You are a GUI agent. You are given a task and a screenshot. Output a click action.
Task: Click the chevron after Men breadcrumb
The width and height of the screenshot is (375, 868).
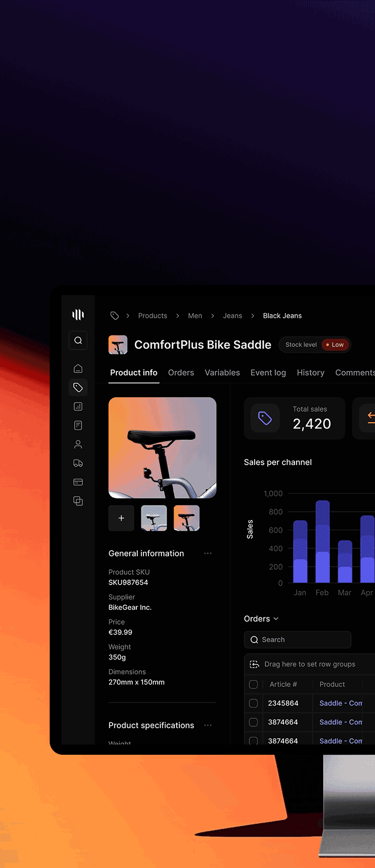[x=213, y=316]
